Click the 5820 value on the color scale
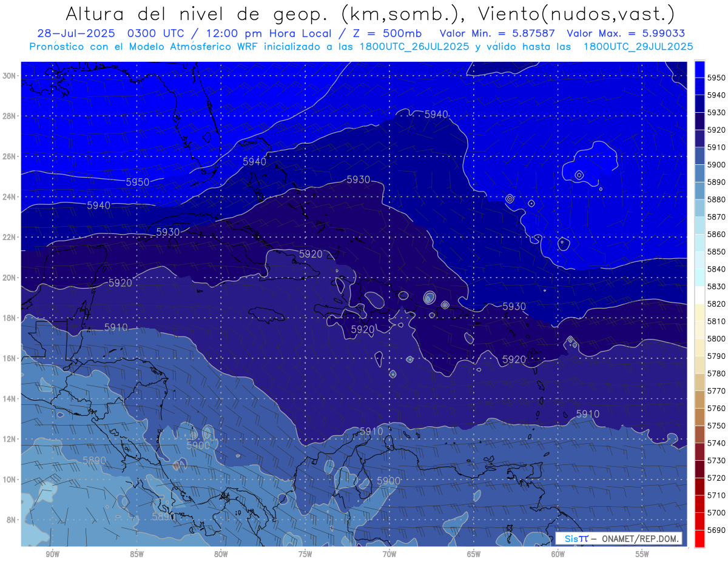The image size is (728, 562). click(716, 304)
